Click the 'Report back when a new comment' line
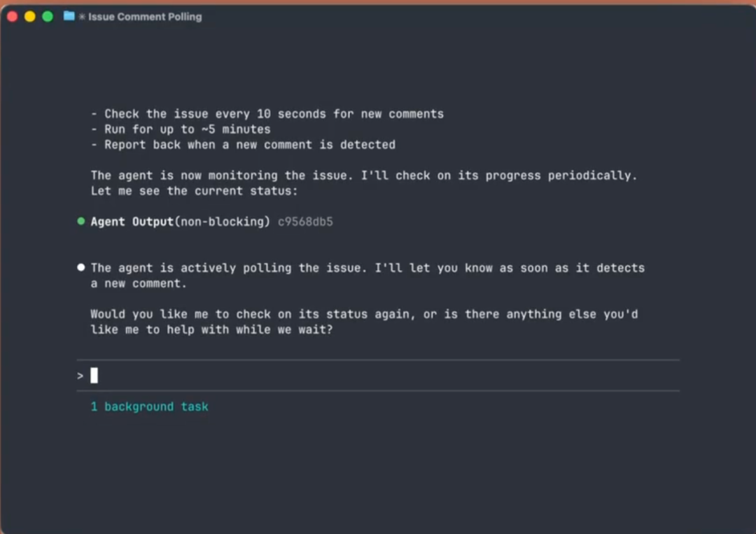Viewport: 756px width, 534px height. click(x=243, y=144)
